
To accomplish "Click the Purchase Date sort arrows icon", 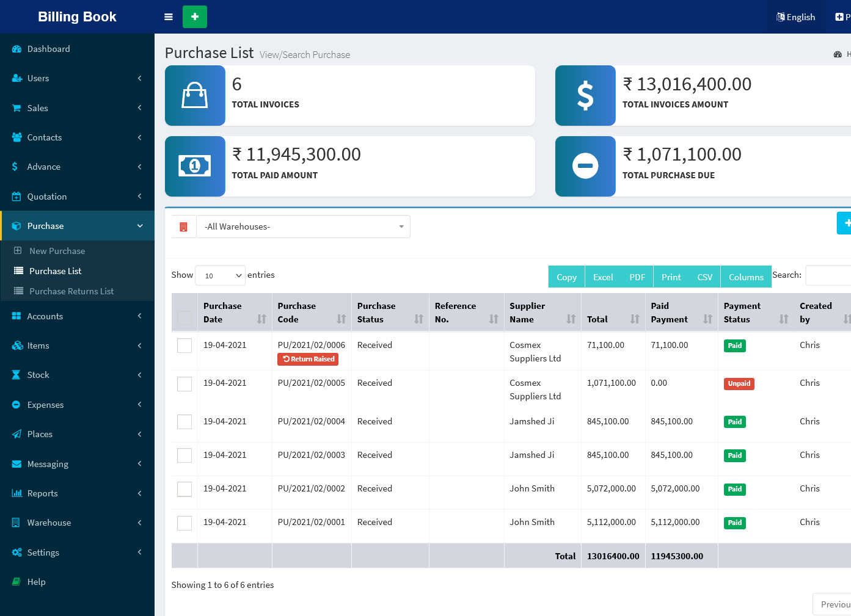I will pos(261,319).
